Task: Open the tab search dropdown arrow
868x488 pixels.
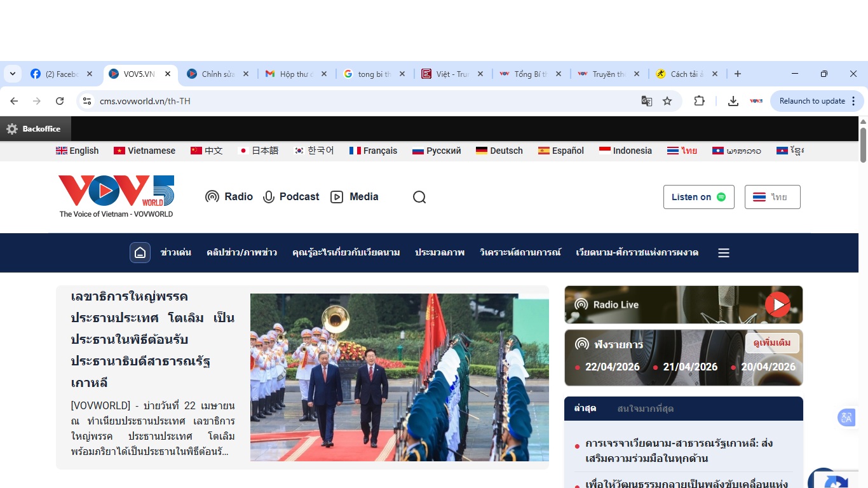Action: pyautogui.click(x=12, y=74)
